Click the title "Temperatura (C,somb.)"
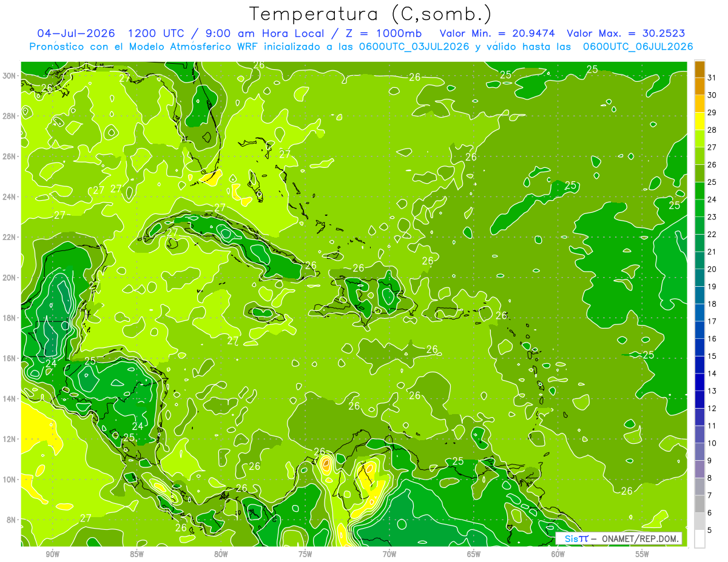 [x=370, y=14]
